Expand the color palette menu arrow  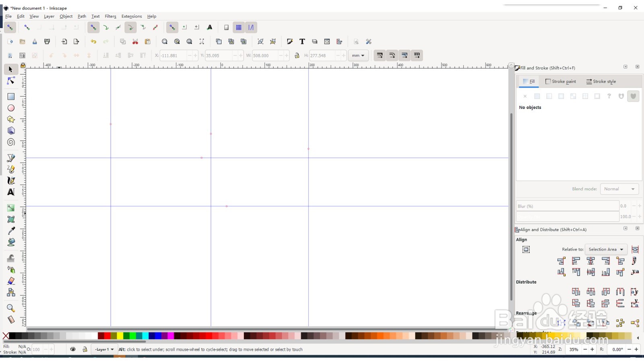point(638,338)
